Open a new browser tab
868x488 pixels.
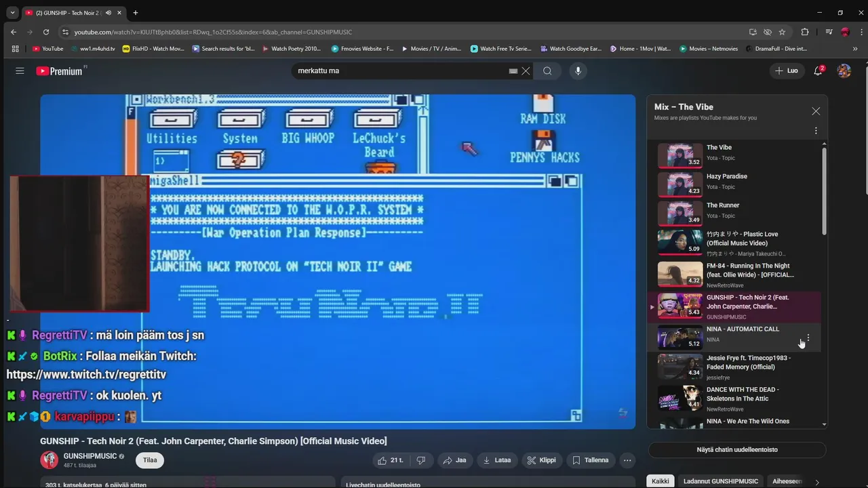click(x=135, y=12)
